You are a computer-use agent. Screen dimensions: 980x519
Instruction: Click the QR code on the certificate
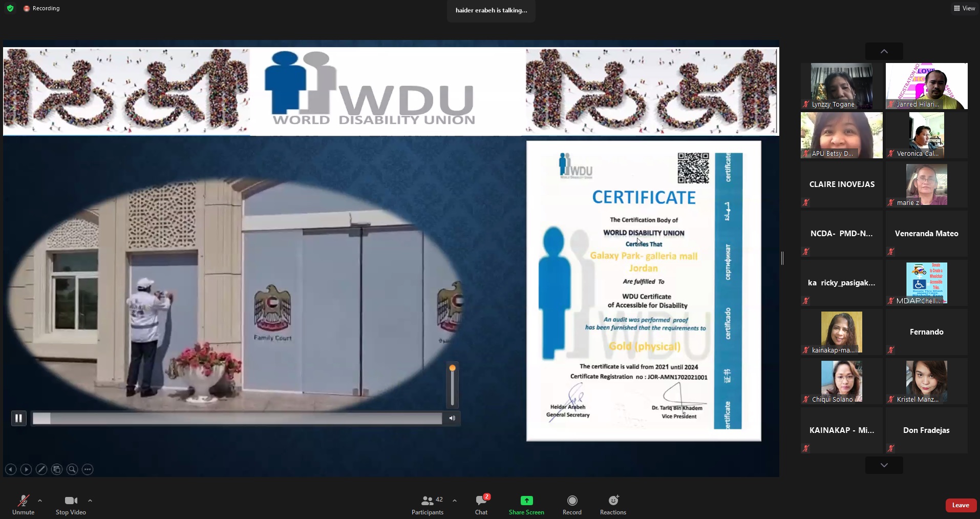coord(693,168)
